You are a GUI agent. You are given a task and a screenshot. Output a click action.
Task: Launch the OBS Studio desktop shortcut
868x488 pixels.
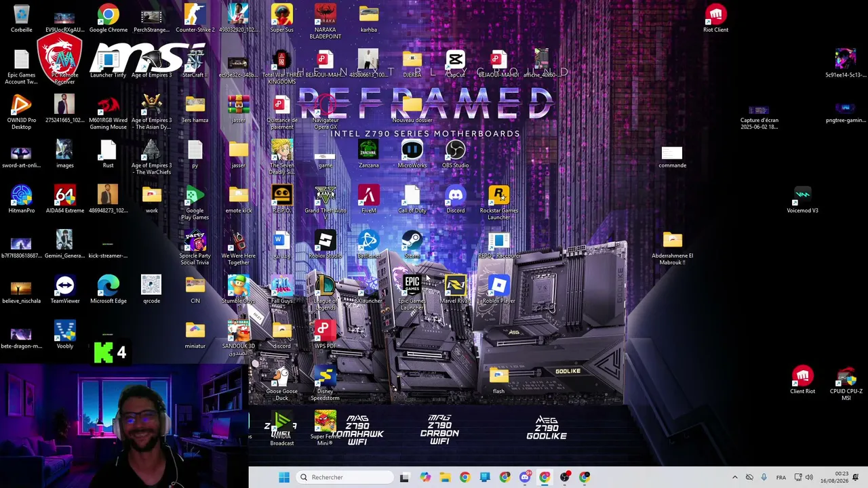click(x=455, y=155)
